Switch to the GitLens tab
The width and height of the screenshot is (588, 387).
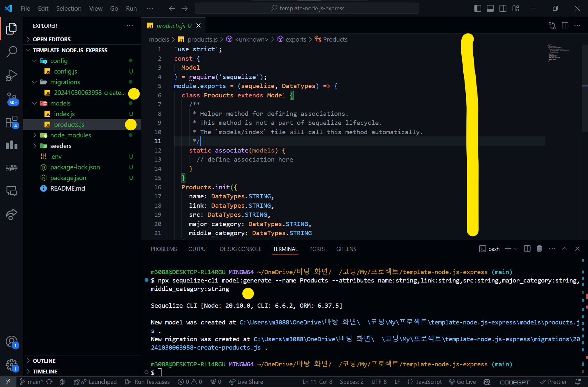click(346, 249)
